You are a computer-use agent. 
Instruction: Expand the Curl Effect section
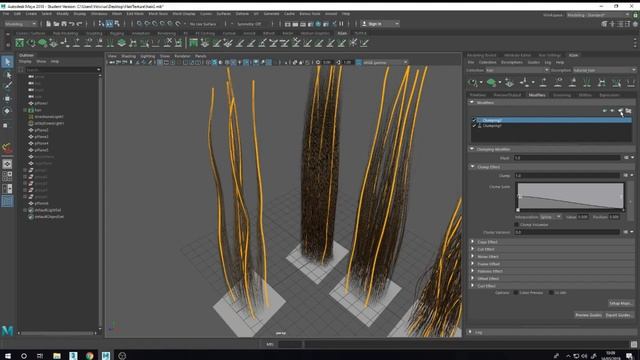point(472,286)
